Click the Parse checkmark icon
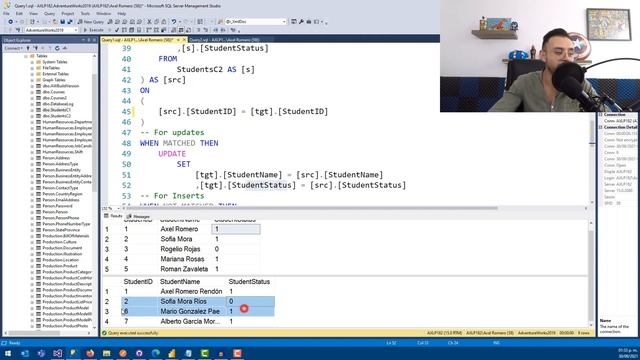The width and height of the screenshot is (640, 360). tap(117, 30)
